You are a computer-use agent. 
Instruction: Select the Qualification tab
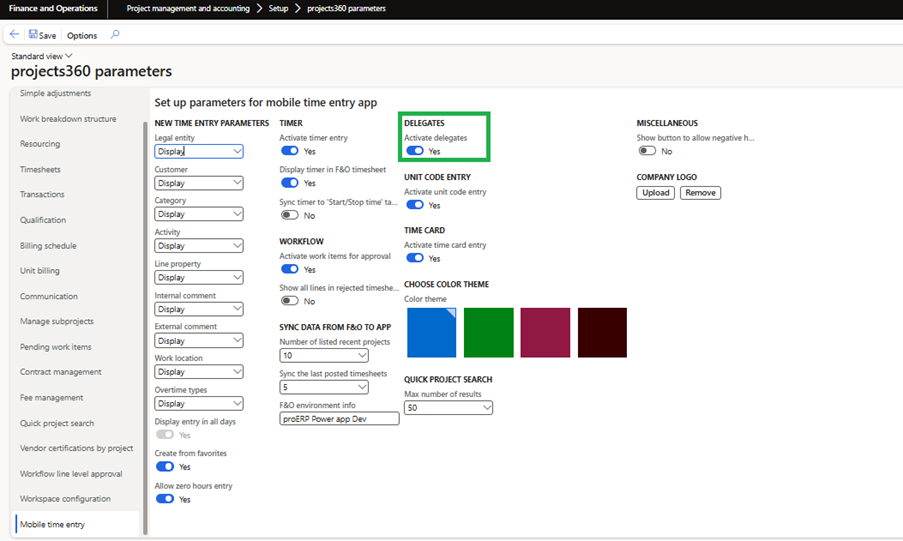tap(43, 220)
